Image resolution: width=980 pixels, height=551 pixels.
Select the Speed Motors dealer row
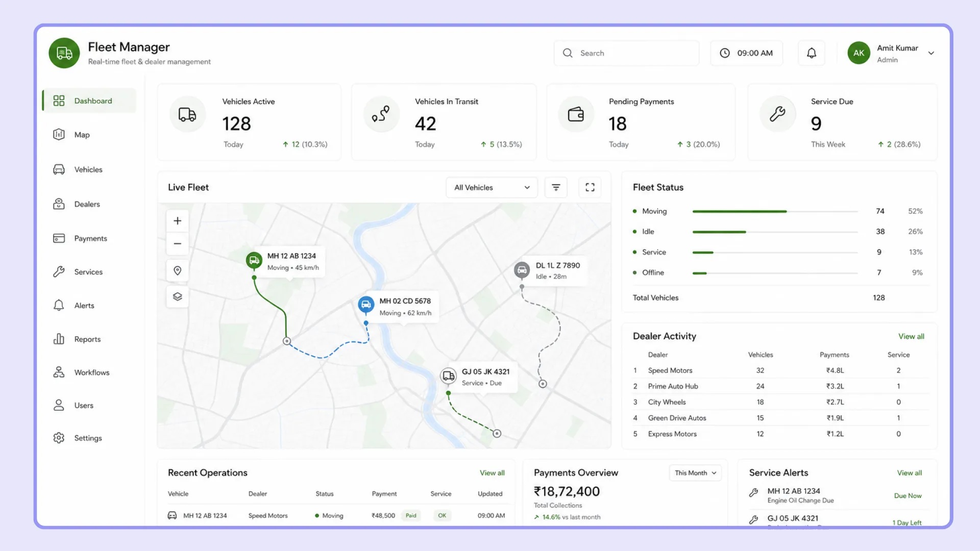pos(780,370)
